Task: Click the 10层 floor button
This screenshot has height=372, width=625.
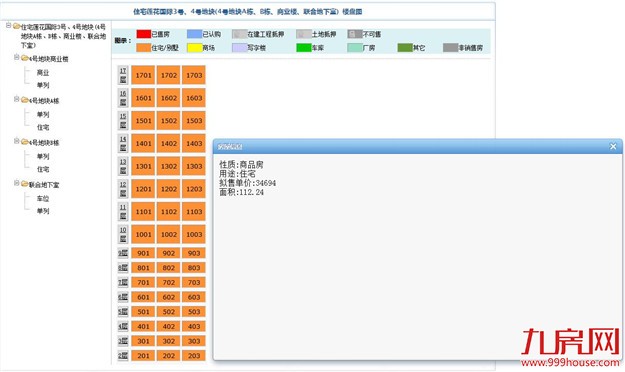Action: point(123,234)
